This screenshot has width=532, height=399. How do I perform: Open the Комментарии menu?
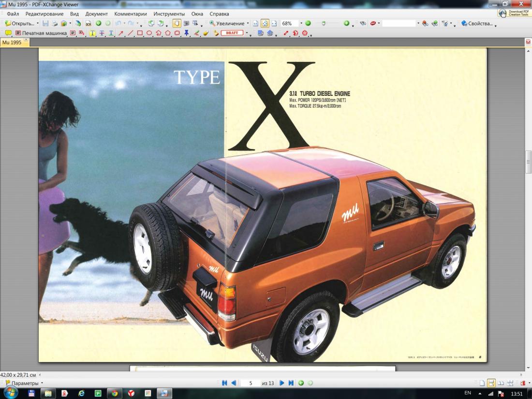131,14
